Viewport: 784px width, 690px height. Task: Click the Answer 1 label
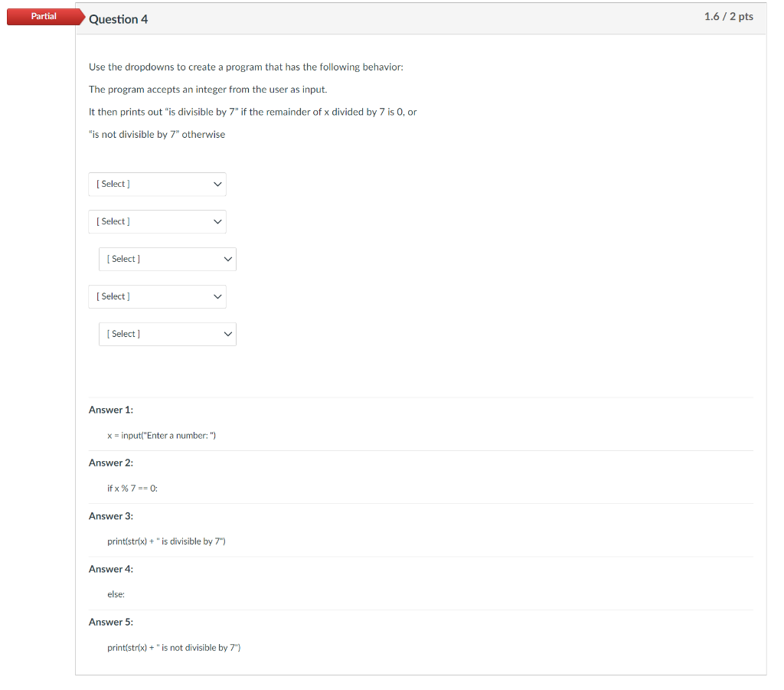coord(111,410)
